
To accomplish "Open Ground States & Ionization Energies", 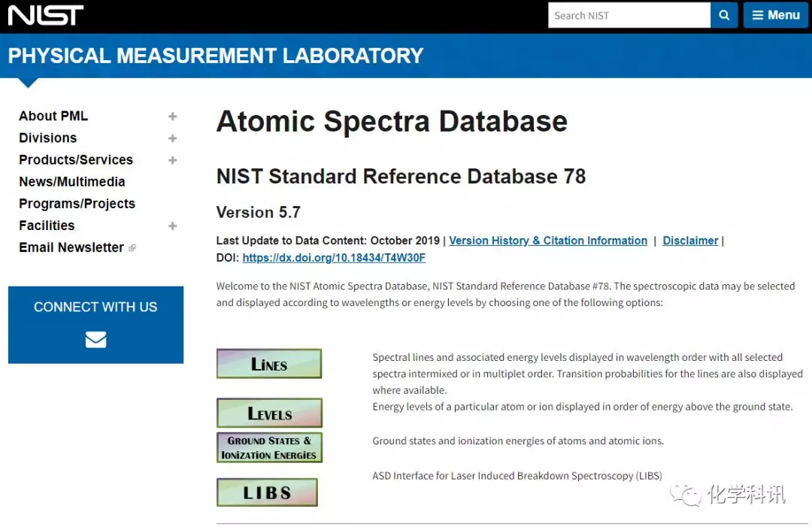I will tap(269, 447).
